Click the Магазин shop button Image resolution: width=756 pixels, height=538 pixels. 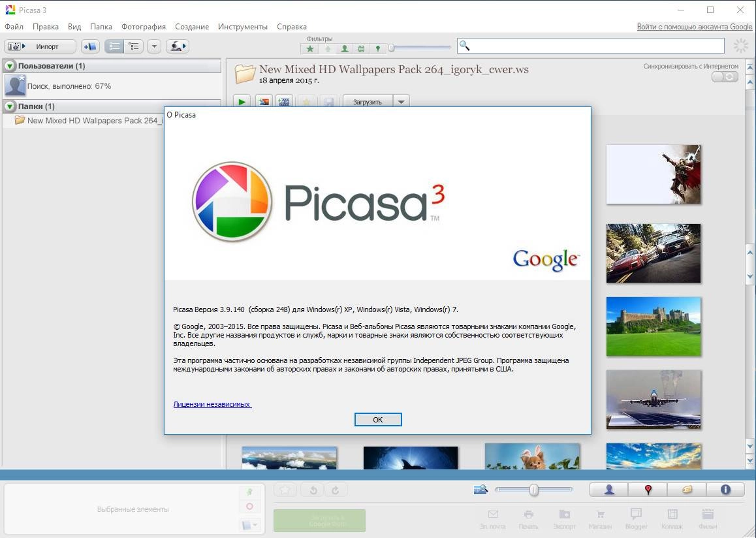(x=600, y=518)
